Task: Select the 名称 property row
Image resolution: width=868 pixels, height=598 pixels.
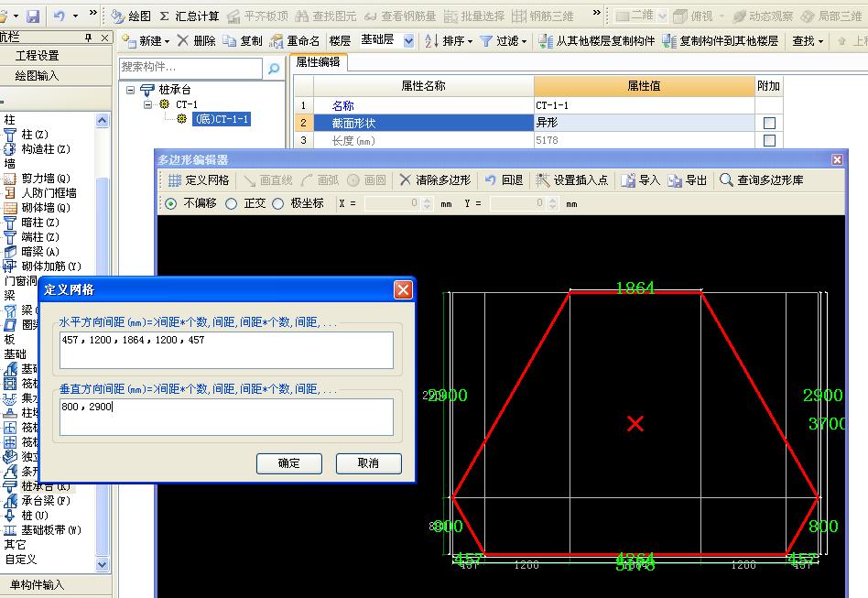Action: tap(424, 105)
